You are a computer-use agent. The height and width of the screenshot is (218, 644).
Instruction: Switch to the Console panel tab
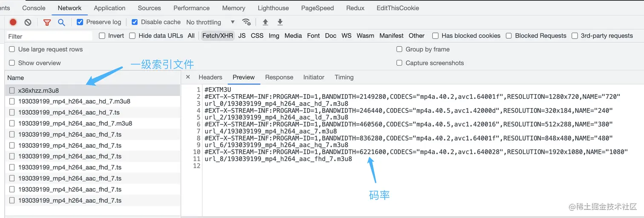tap(34, 8)
